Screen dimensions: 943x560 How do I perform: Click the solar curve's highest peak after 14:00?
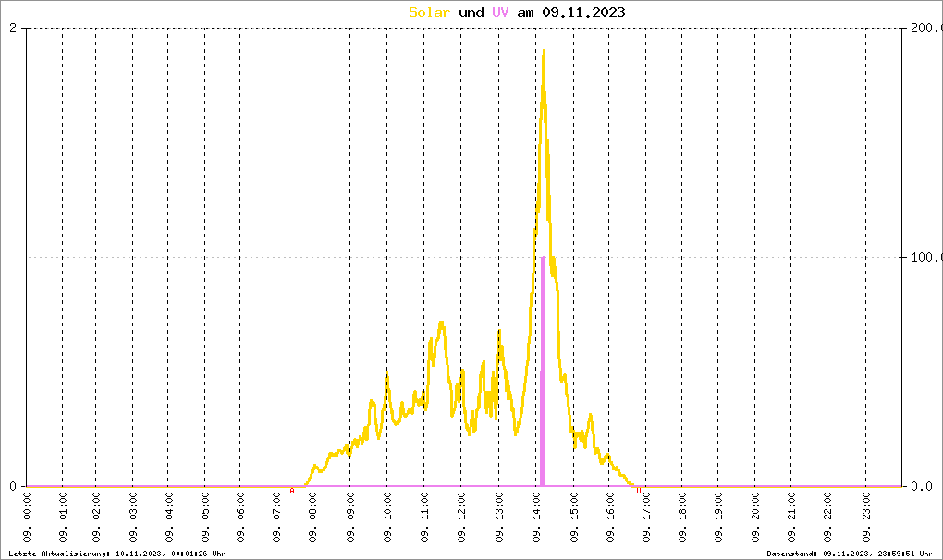point(544,53)
